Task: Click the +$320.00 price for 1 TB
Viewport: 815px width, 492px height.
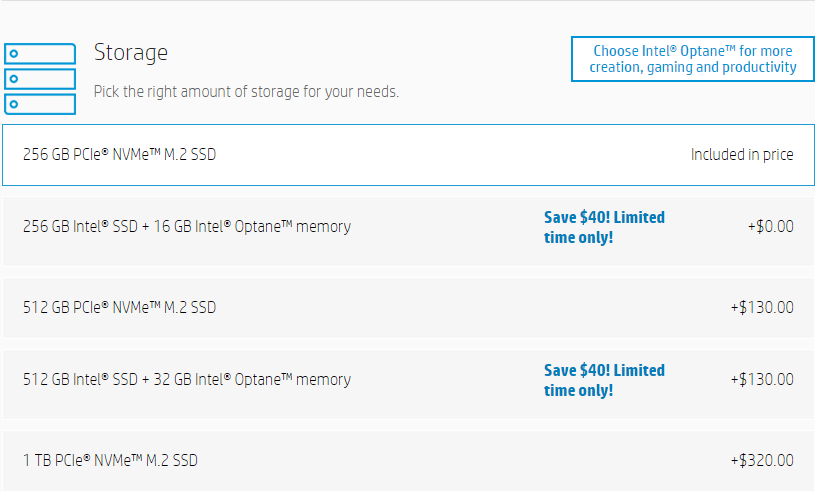Action: pyautogui.click(x=762, y=460)
